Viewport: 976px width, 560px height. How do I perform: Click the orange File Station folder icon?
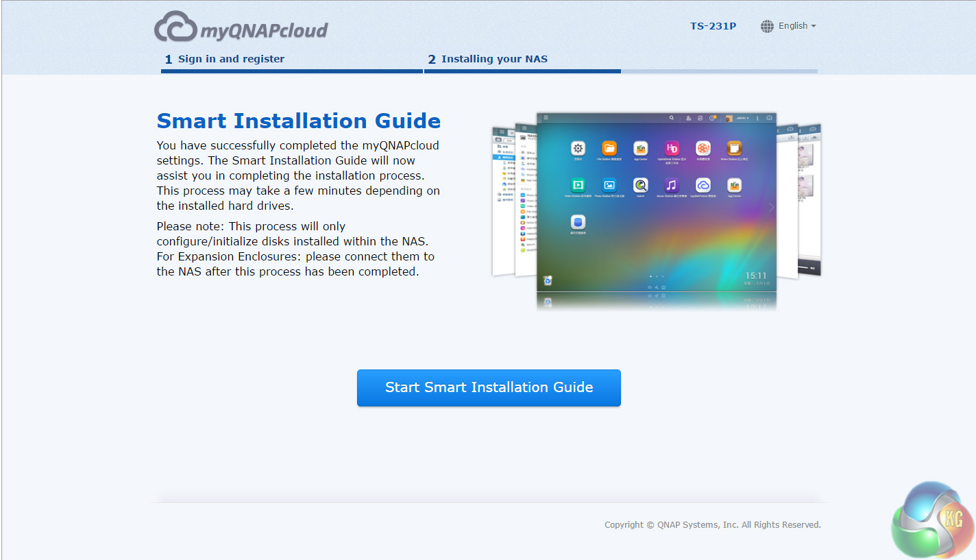point(609,148)
